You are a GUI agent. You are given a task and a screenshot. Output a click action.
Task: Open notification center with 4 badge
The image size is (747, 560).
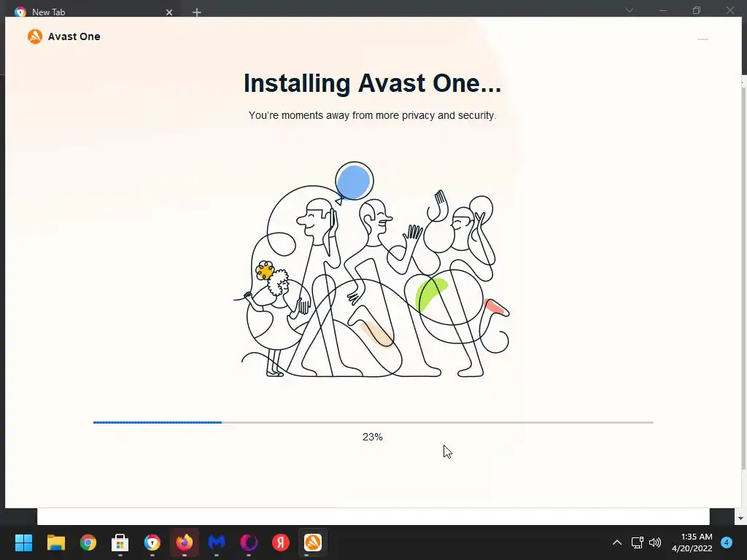tap(727, 542)
